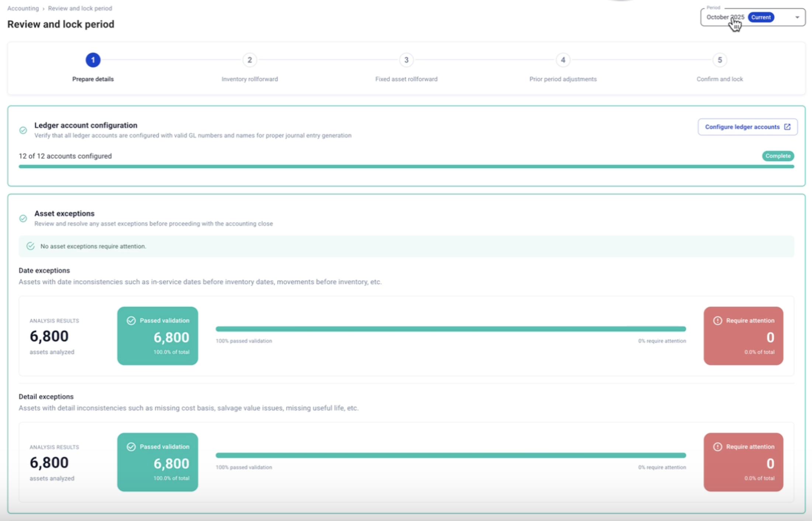Click the check icon in the no-exceptions banner
This screenshot has height=521, width=812.
(30, 246)
